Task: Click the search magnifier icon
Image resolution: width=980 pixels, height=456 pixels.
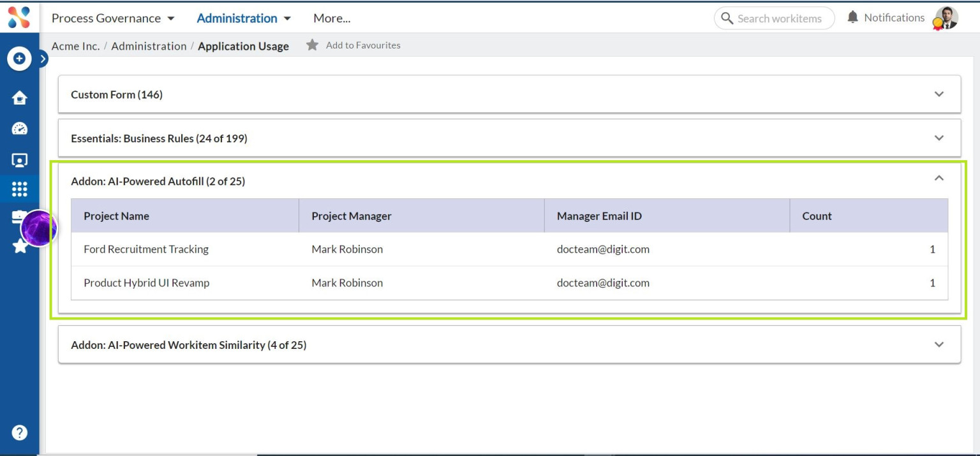Action: point(727,18)
